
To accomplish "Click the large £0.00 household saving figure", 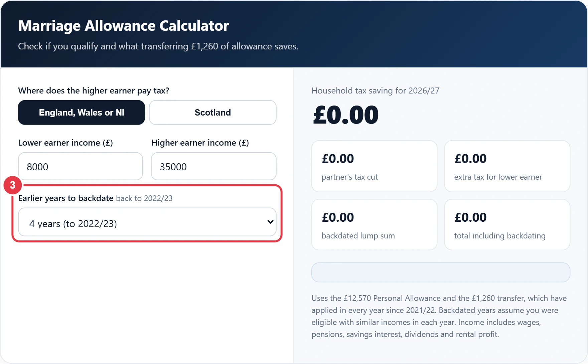I will pos(346,115).
